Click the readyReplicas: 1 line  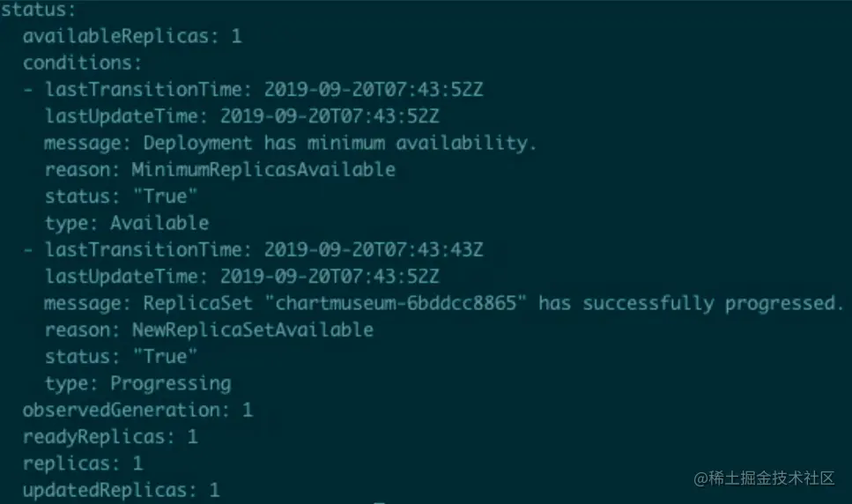110,437
